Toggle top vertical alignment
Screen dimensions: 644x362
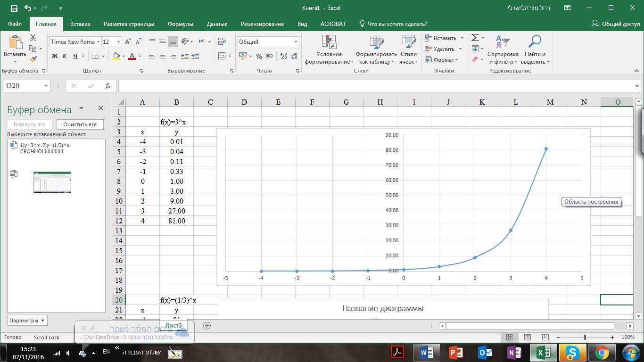152,41
